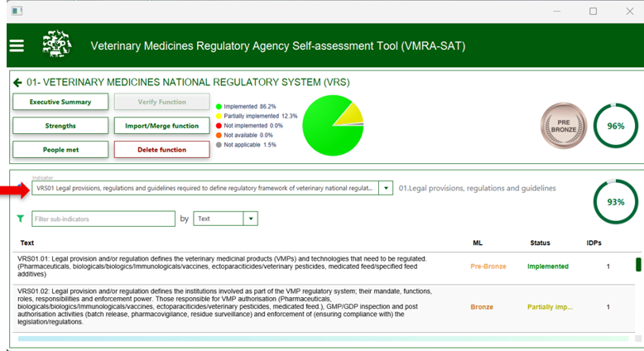This screenshot has height=351, width=644.
Task: Open the Strengths section
Action: (x=60, y=126)
